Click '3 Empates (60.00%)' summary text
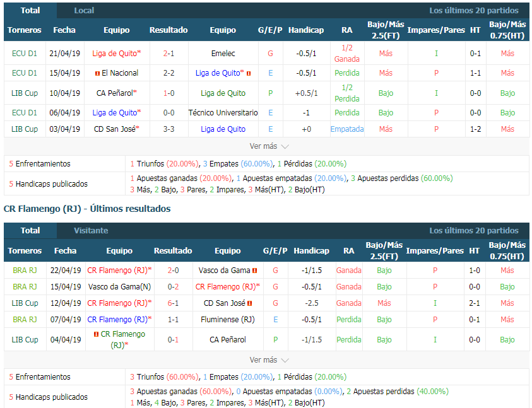Viewport: 532px width, 408px height. tap(238, 164)
